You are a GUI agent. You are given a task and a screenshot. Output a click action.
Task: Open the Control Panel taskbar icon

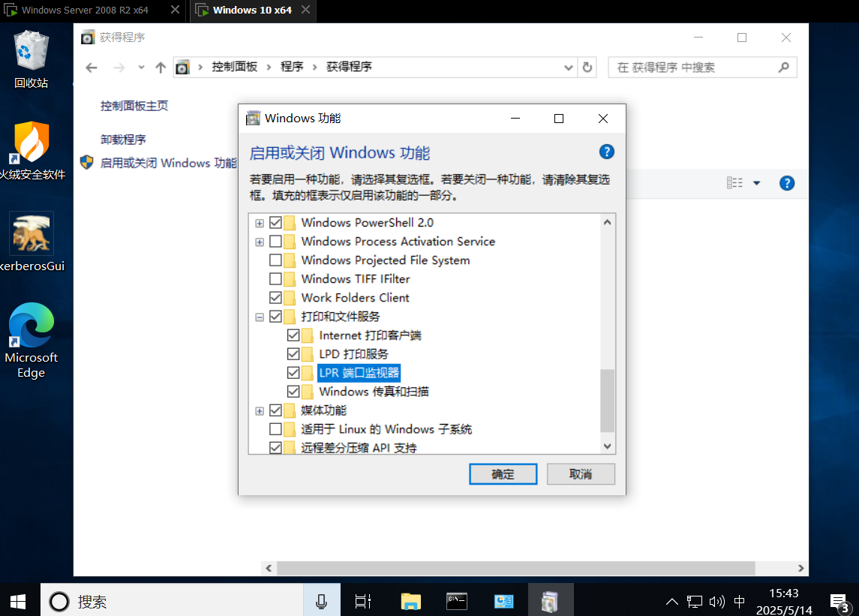point(503,601)
